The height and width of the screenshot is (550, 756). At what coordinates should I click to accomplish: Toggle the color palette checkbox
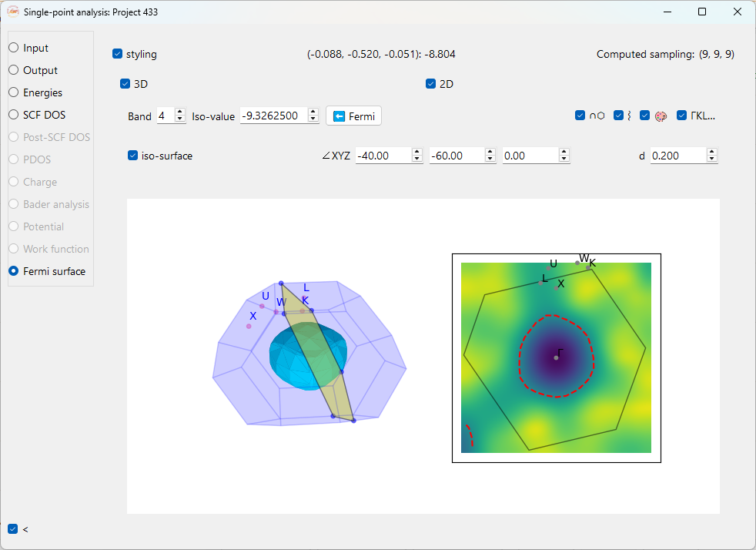click(645, 116)
